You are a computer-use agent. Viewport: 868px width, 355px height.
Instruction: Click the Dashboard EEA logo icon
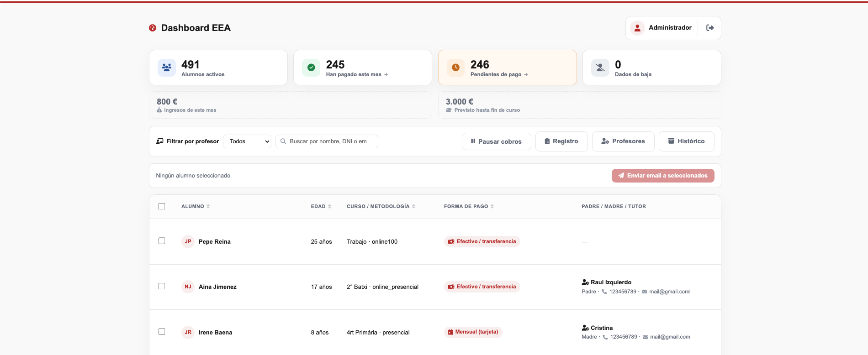pyautogui.click(x=153, y=28)
